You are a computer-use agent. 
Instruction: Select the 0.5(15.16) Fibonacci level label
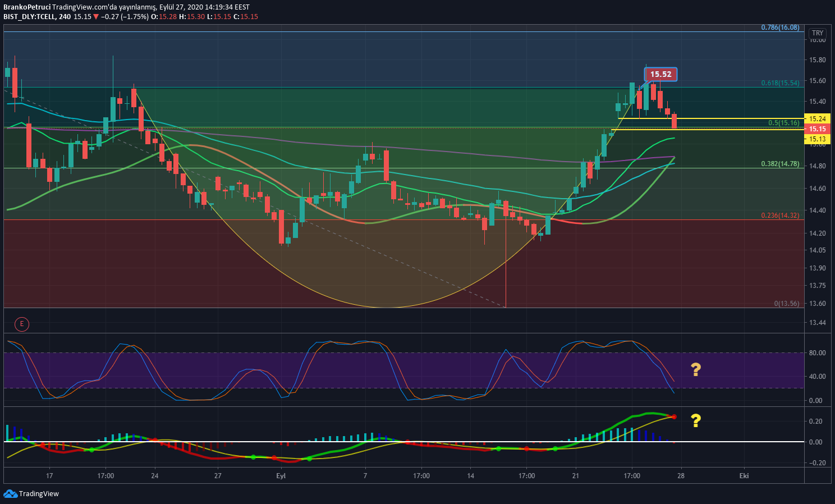[x=783, y=123]
